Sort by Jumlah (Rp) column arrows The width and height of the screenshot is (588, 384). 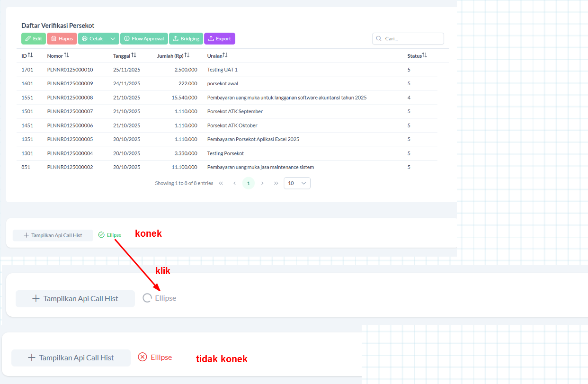point(187,55)
